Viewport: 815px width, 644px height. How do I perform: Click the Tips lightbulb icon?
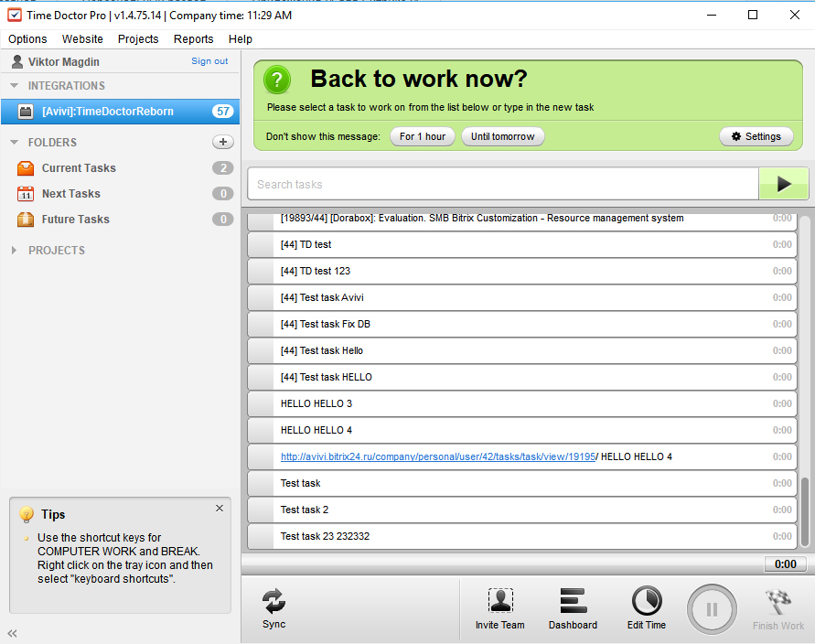[x=26, y=515]
